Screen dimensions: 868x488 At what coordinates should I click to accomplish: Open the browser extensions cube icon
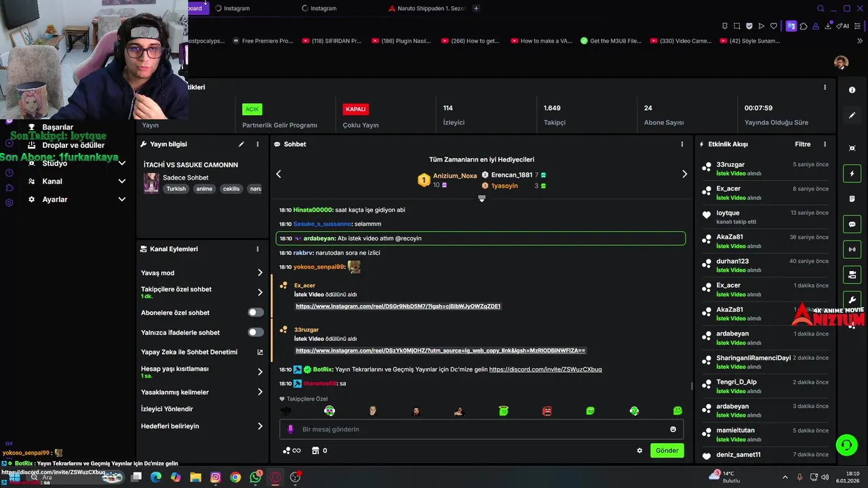coord(804,26)
